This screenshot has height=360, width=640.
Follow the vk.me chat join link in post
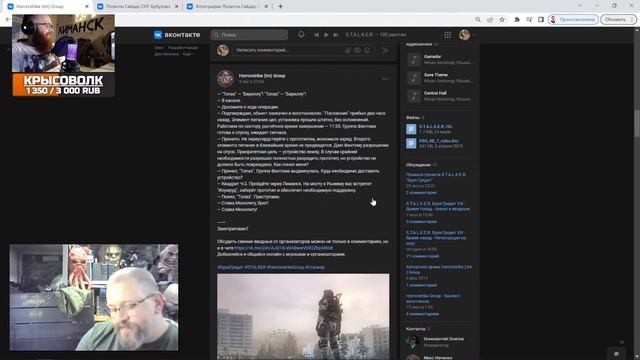[284, 248]
